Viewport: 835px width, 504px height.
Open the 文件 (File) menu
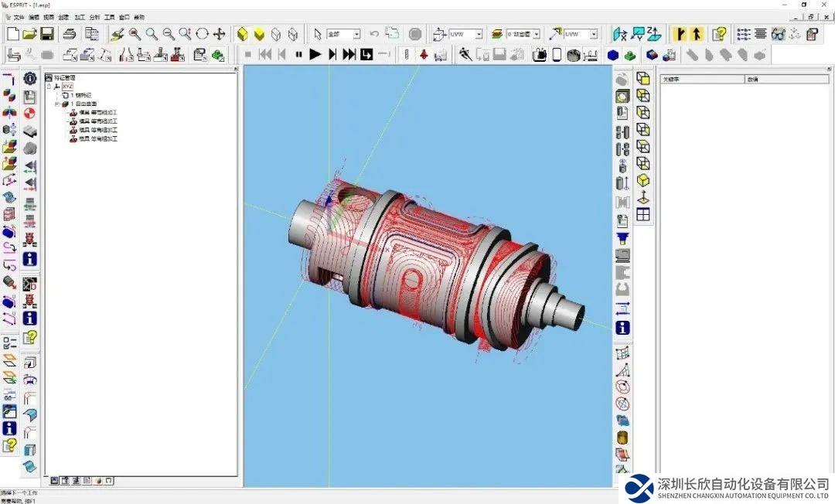click(x=19, y=17)
